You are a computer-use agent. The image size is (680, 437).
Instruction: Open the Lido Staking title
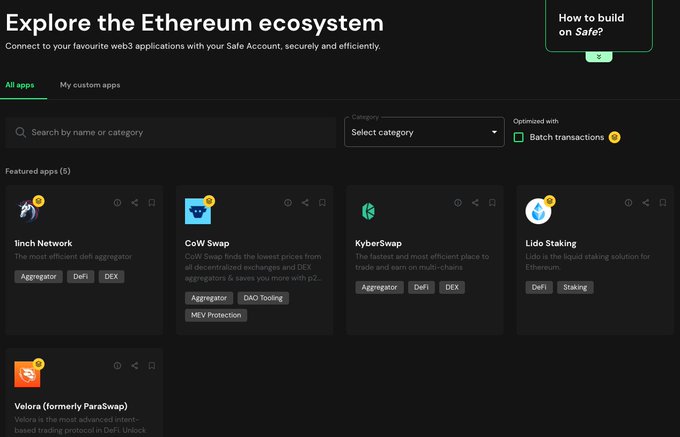(x=551, y=243)
